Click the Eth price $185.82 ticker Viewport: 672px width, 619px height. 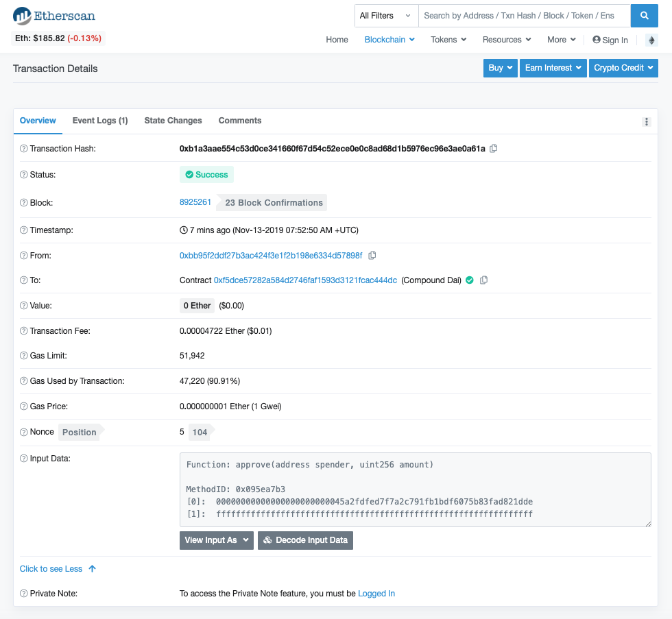click(58, 38)
